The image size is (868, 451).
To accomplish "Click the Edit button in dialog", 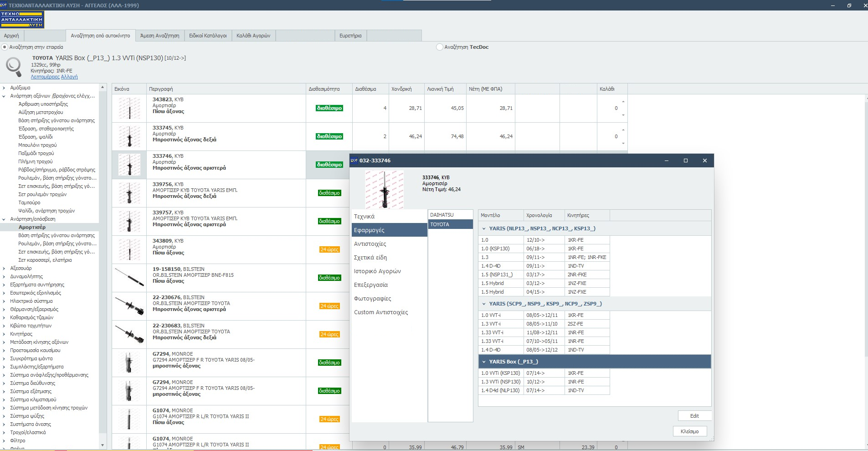I will pos(694,415).
